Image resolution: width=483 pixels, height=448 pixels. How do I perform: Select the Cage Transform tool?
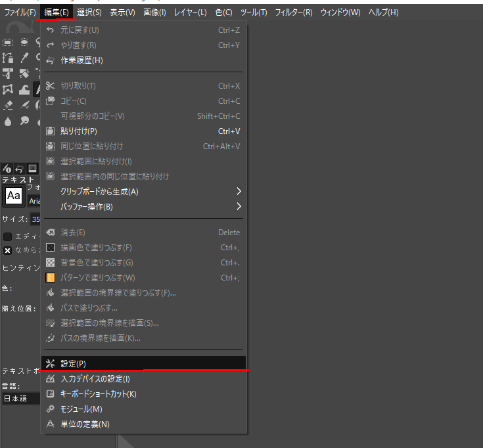(x=8, y=89)
